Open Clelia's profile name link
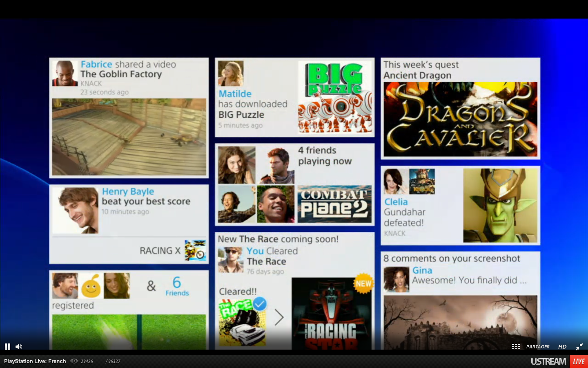The height and width of the screenshot is (368, 588). tap(395, 202)
